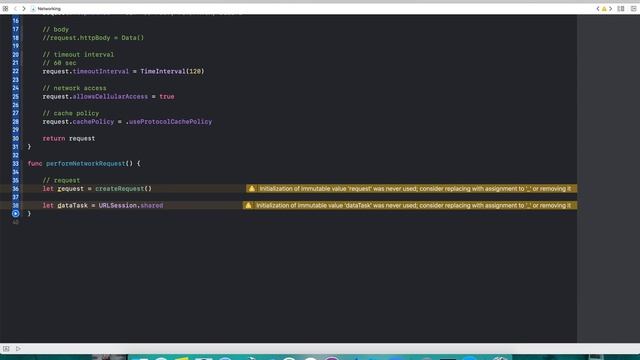The image size is (640, 360).
Task: Click the 'func' keyword
Action: point(35,163)
